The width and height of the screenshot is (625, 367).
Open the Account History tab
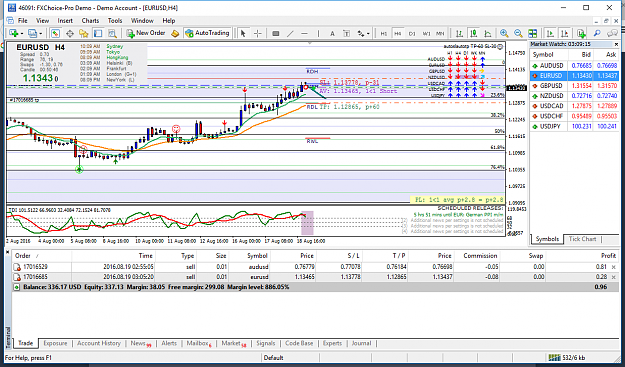point(99,343)
